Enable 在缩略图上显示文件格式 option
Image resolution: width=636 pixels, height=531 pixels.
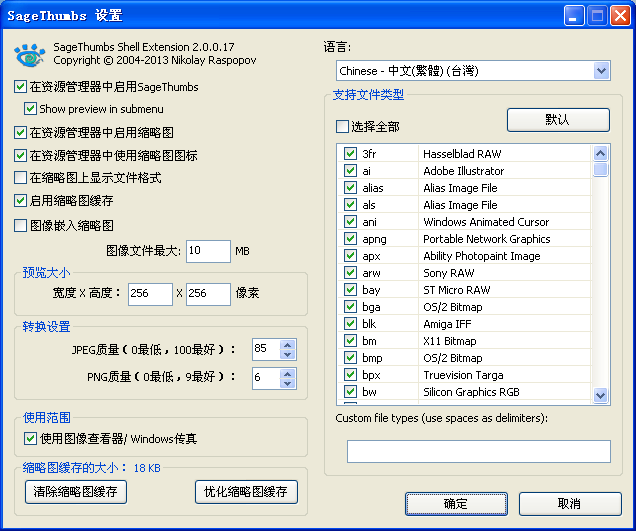pyautogui.click(x=20, y=177)
